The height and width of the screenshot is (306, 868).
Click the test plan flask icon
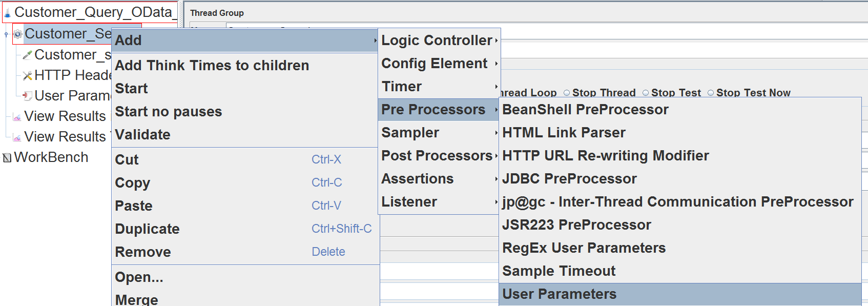(x=8, y=13)
